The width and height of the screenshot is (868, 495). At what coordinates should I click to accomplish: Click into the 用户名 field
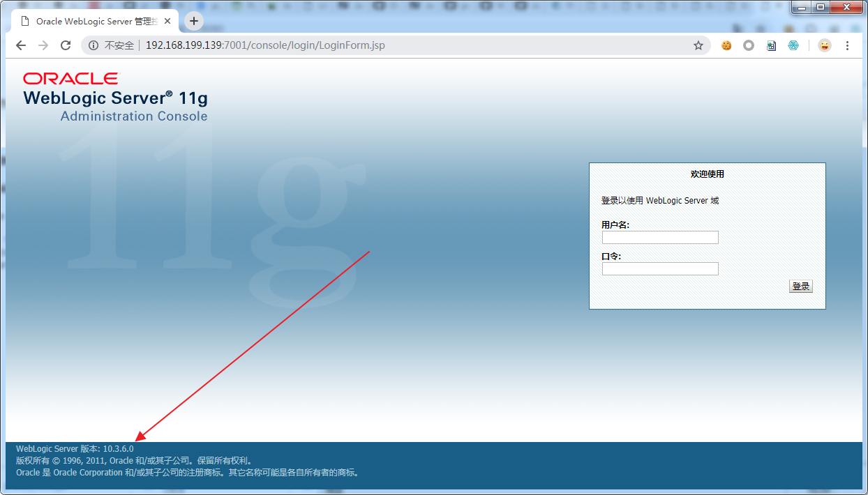pos(660,238)
